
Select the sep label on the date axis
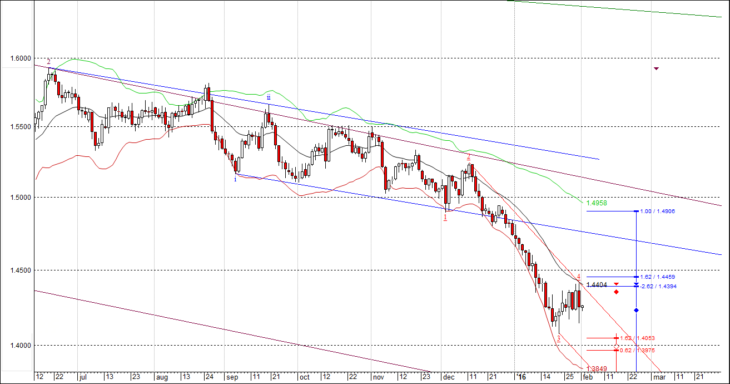coord(232,377)
